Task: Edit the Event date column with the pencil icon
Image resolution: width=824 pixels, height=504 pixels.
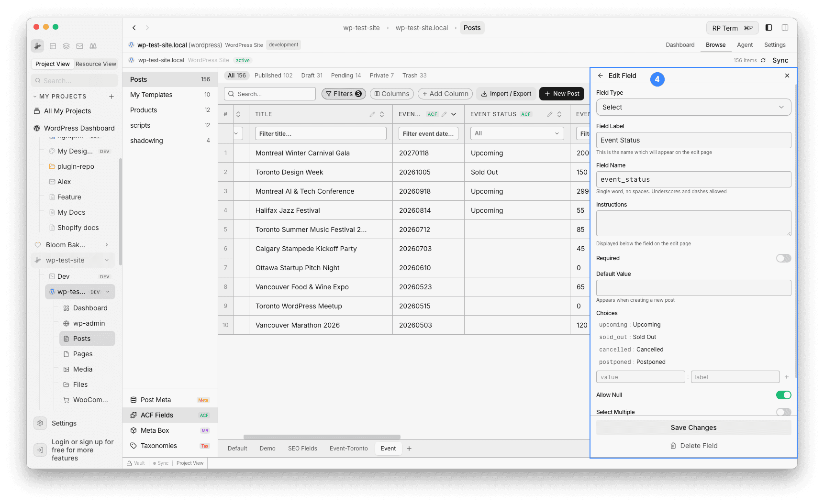Action: click(x=444, y=114)
